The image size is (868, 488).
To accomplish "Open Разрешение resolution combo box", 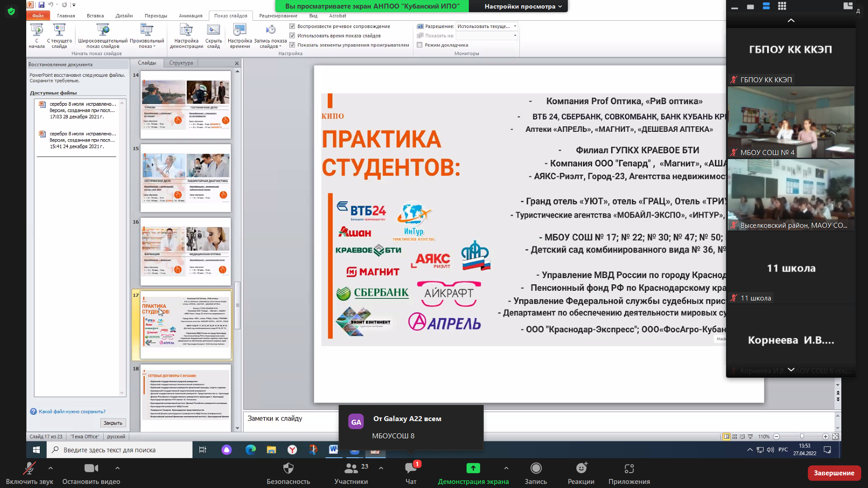I will pyautogui.click(x=486, y=26).
